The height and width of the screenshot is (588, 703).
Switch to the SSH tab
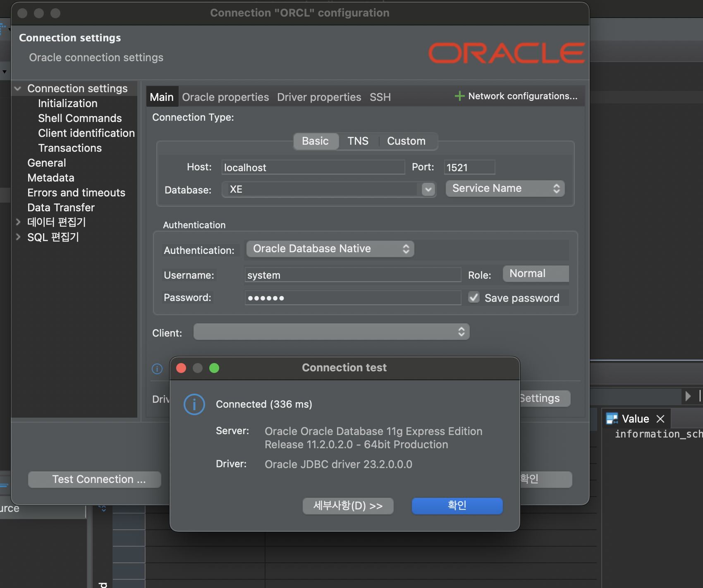[380, 97]
